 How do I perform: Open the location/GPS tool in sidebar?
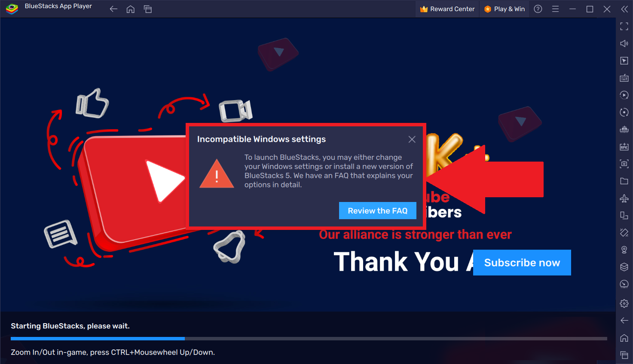(624, 250)
